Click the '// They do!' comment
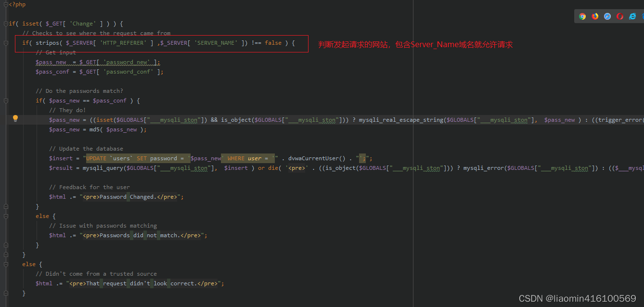This screenshot has width=644, height=307. 67,110
